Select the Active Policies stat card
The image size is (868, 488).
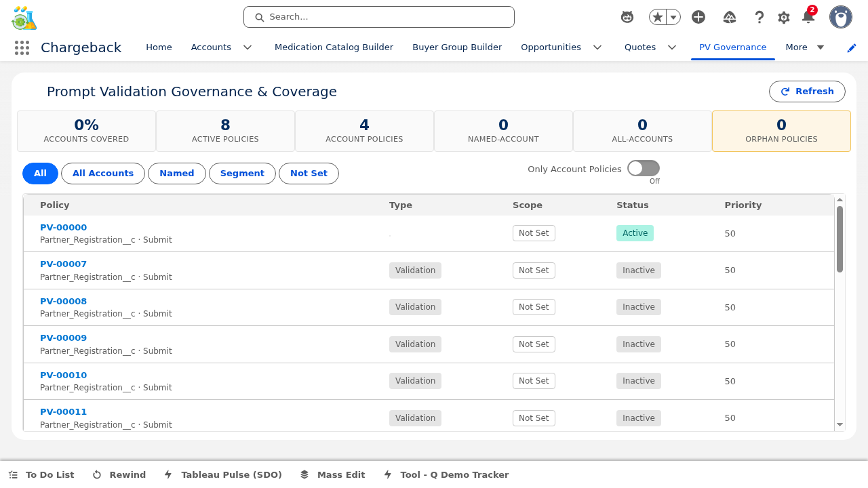click(x=225, y=131)
